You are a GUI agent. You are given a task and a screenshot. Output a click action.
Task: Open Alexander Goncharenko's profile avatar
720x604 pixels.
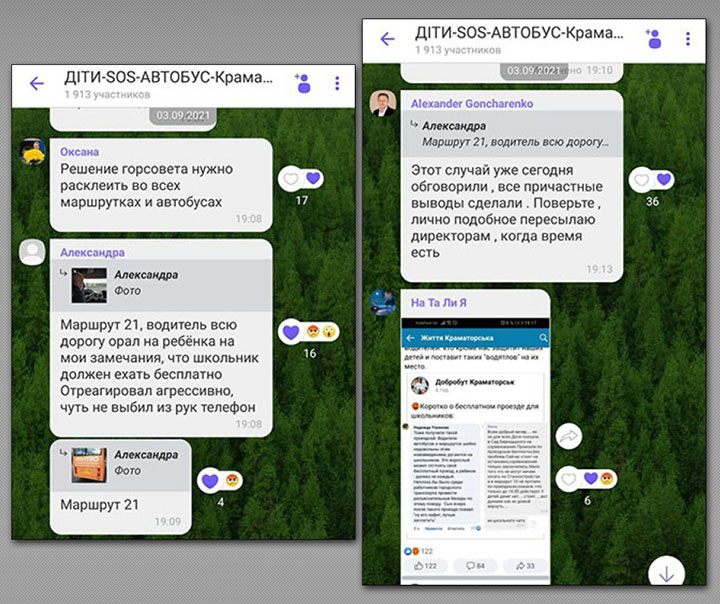point(383,103)
